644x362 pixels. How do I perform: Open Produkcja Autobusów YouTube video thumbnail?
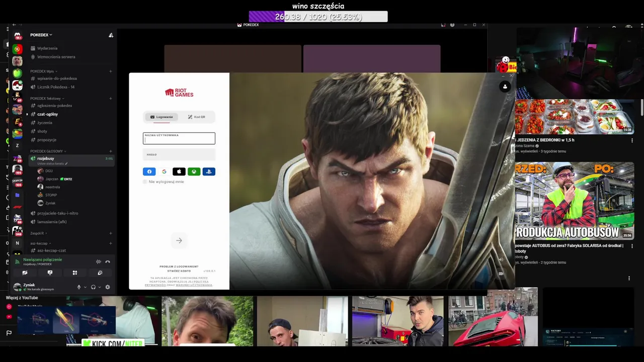(x=575, y=200)
